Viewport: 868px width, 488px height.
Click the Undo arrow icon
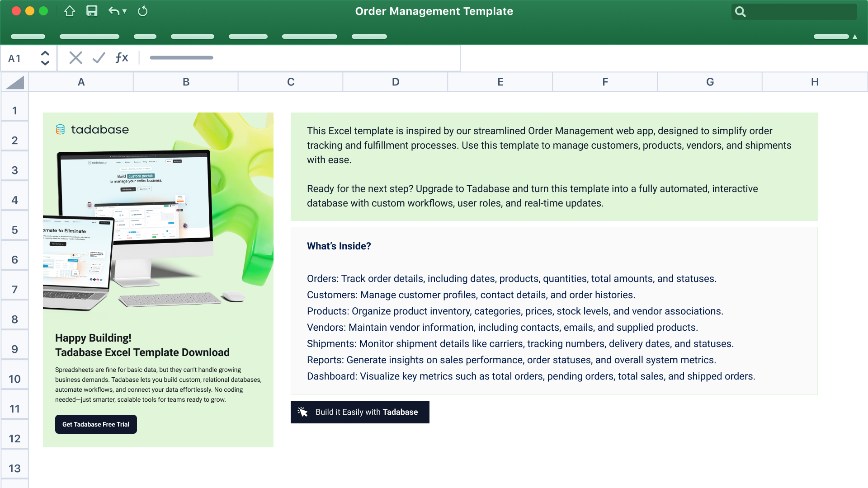(113, 11)
